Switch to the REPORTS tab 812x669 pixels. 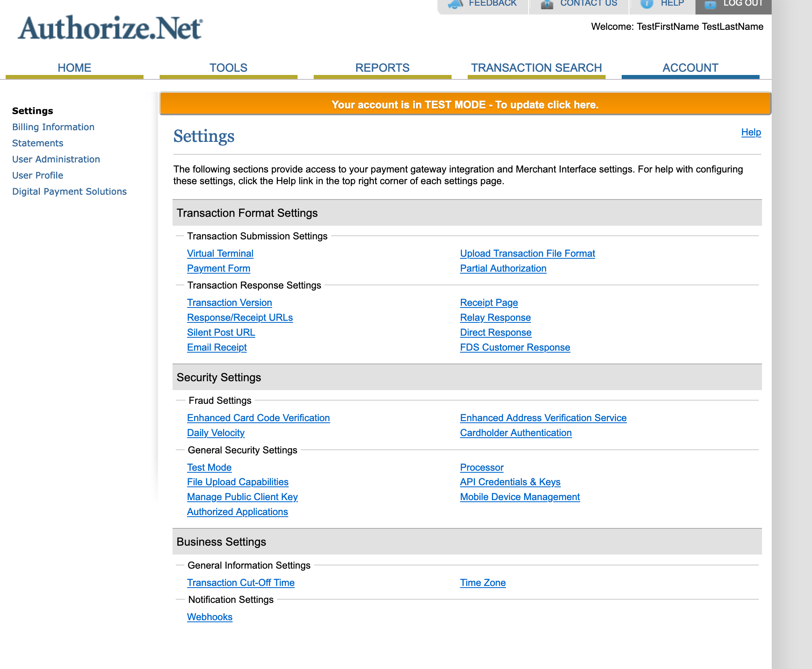point(383,68)
